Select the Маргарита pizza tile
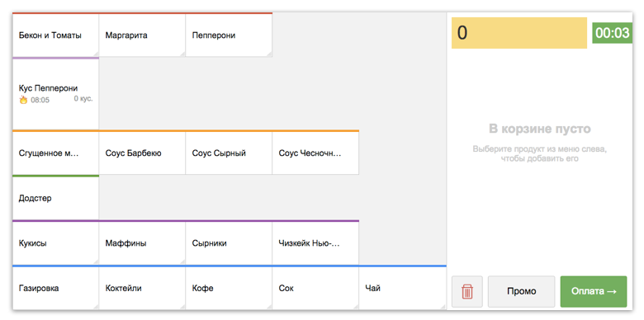This screenshot has height=320, width=644. tap(142, 35)
